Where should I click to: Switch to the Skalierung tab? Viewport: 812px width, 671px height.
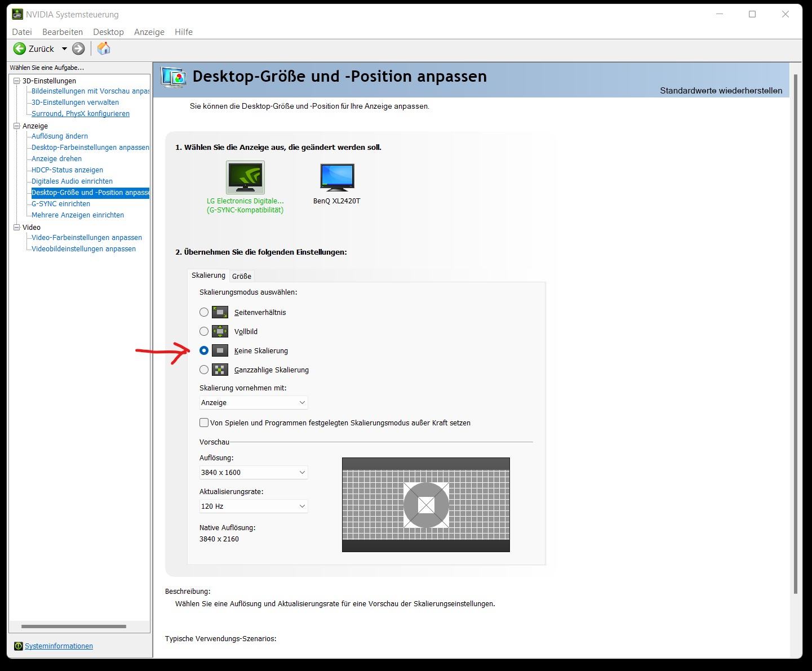pyautogui.click(x=208, y=275)
